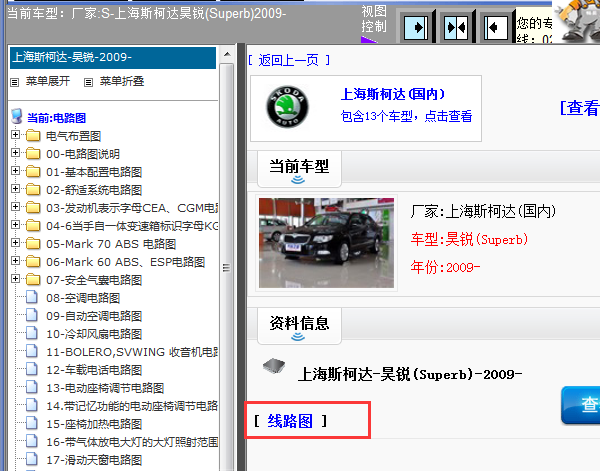The image size is (600, 471).
Task: Click the mechanic mascot icon at top right
Action: (x=578, y=20)
